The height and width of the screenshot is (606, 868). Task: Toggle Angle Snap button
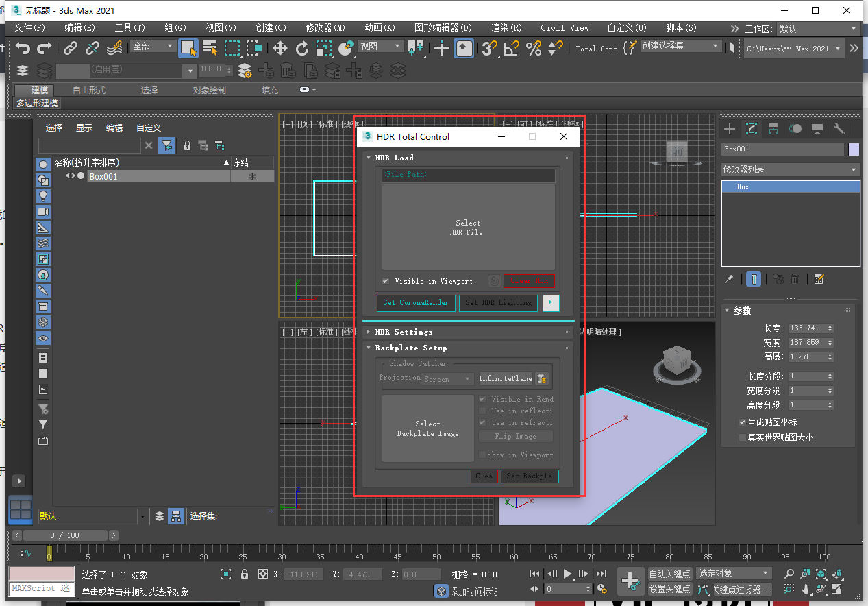[x=511, y=48]
